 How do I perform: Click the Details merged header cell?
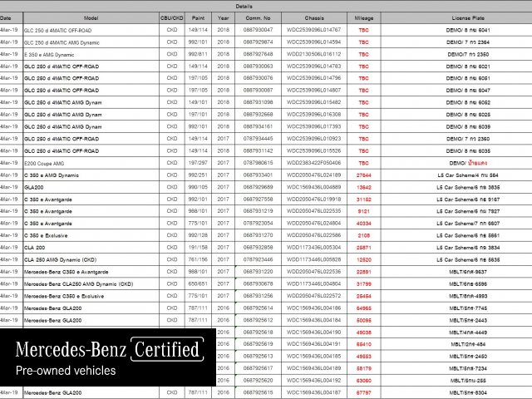[x=244, y=6]
